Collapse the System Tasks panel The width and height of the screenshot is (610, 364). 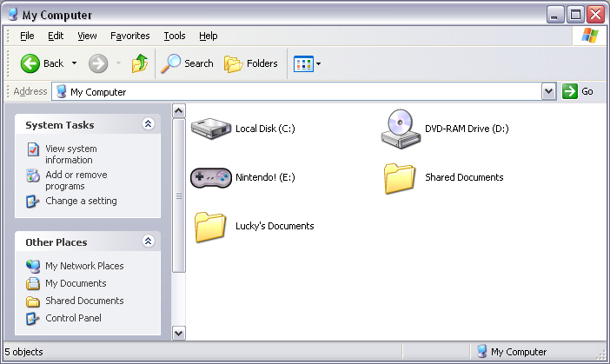(x=149, y=124)
